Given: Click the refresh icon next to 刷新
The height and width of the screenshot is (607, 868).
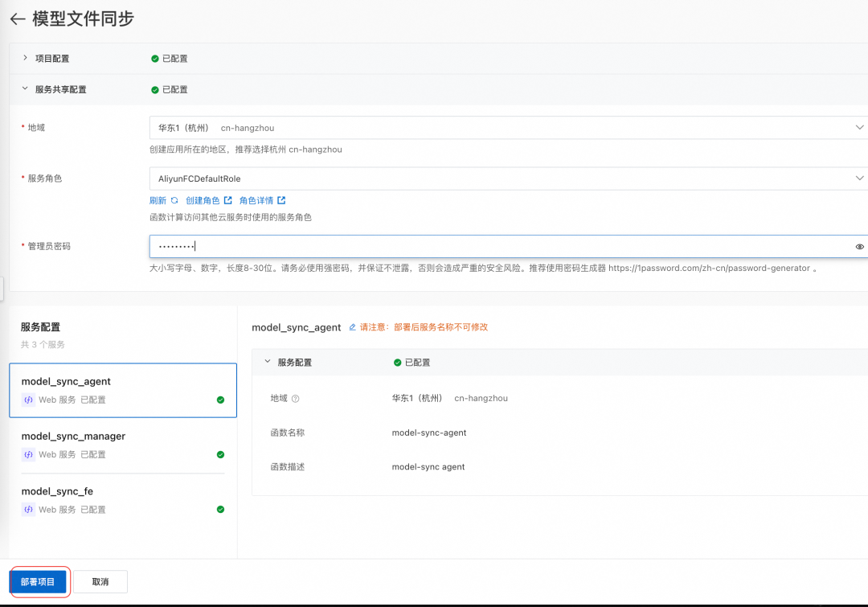Looking at the screenshot, I should point(174,199).
